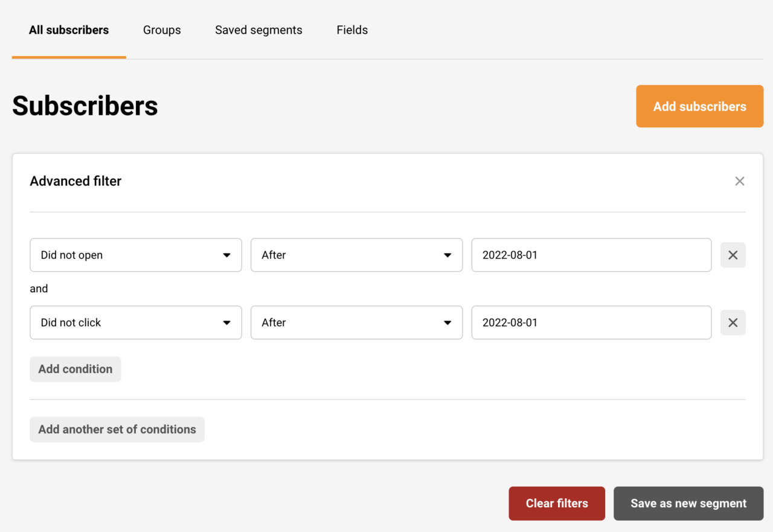Edit the date in the first condition
The width and height of the screenshot is (773, 532).
(x=591, y=255)
